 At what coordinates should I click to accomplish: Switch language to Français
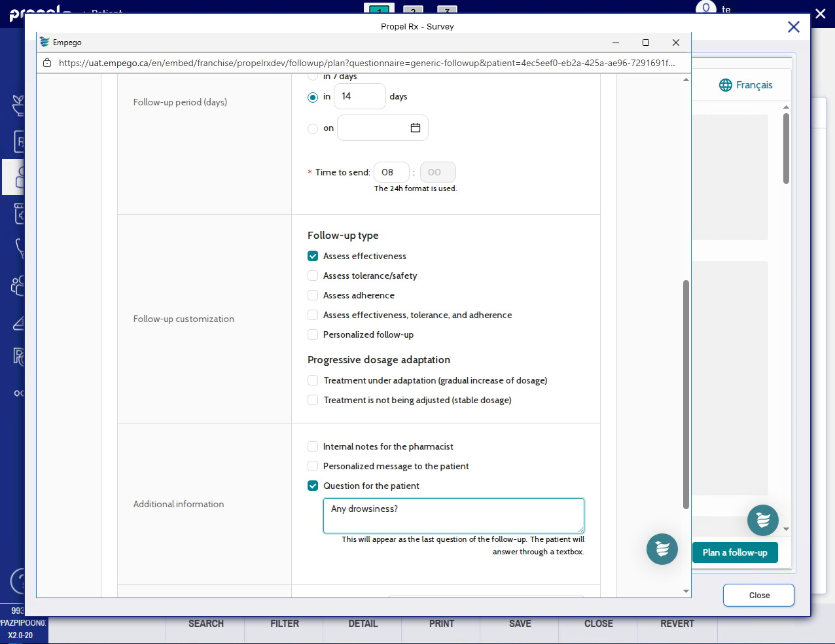click(753, 85)
